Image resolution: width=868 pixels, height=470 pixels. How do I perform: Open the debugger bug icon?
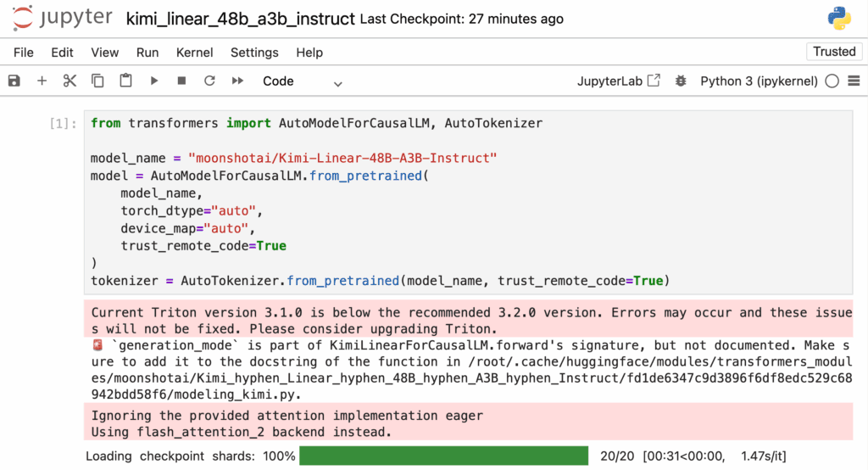[680, 81]
